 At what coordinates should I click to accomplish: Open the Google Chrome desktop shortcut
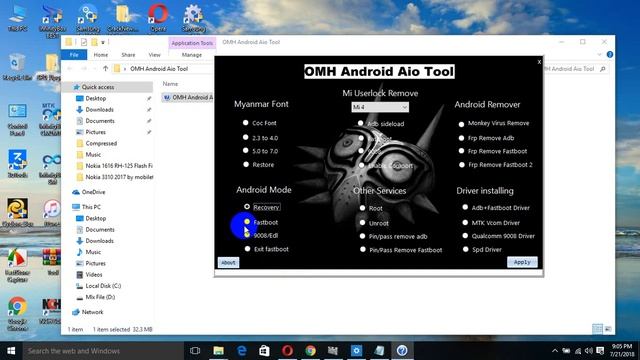tap(17, 313)
